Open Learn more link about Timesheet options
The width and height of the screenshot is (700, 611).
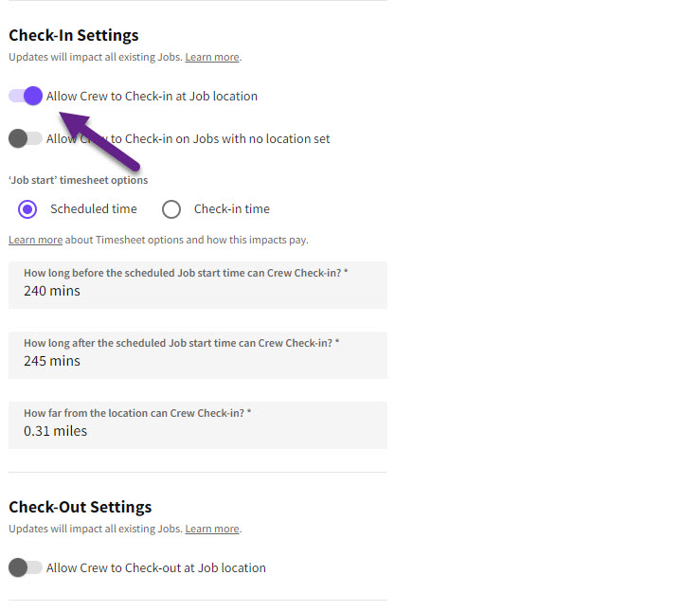35,241
